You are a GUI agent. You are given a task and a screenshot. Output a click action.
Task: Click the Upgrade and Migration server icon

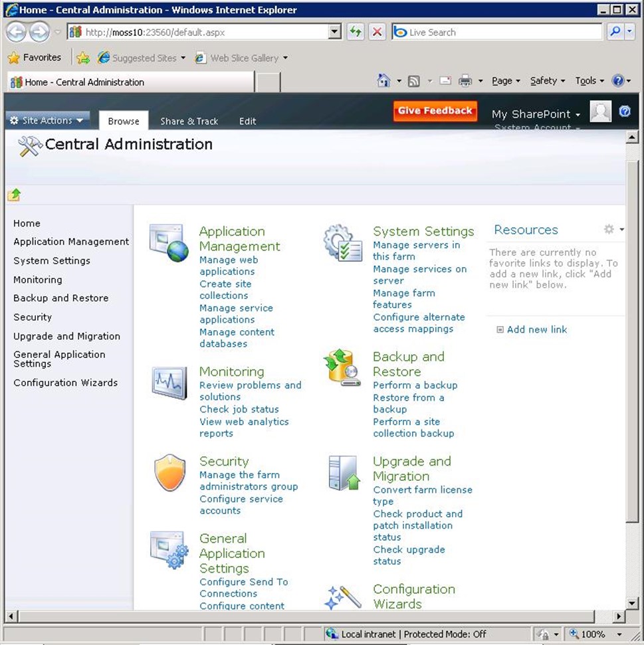coord(343,473)
